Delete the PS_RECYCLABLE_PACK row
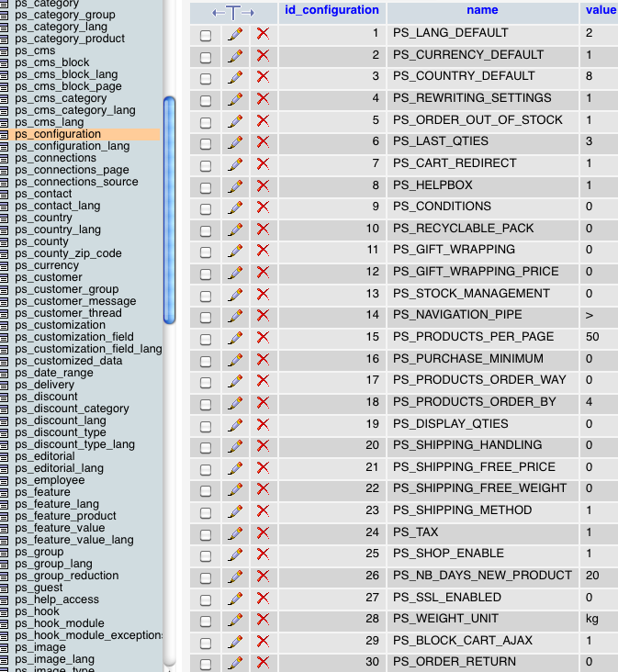618x672 pixels. (264, 230)
